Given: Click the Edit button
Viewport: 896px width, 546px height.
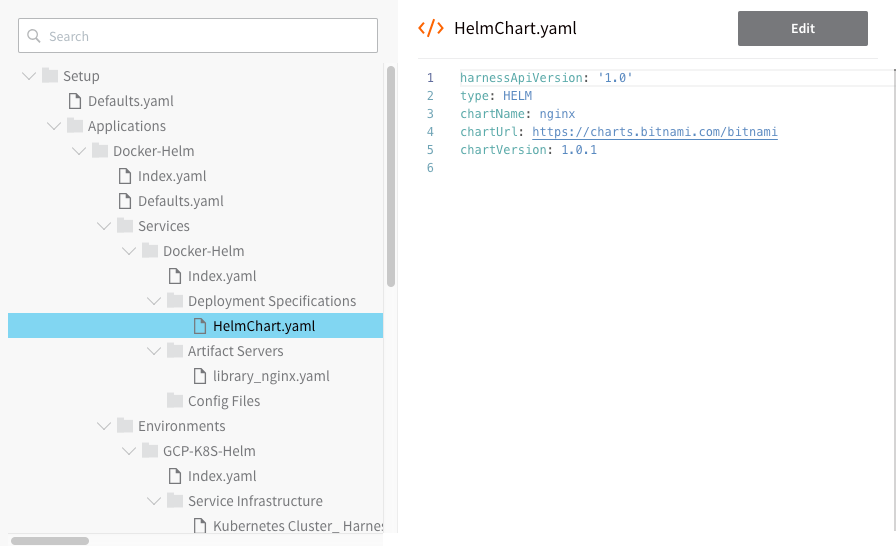Looking at the screenshot, I should 803,29.
